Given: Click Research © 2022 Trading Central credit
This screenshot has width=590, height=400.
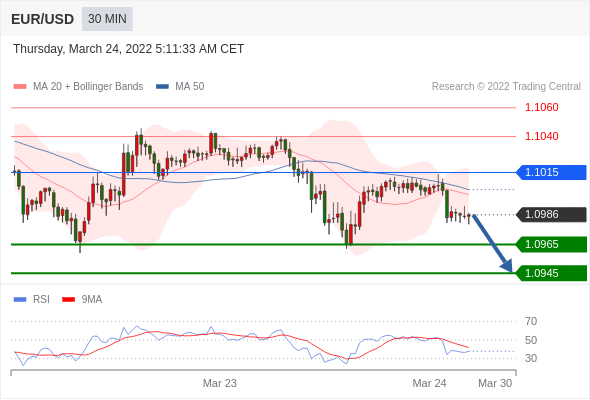Looking at the screenshot, I should pyautogui.click(x=506, y=87).
